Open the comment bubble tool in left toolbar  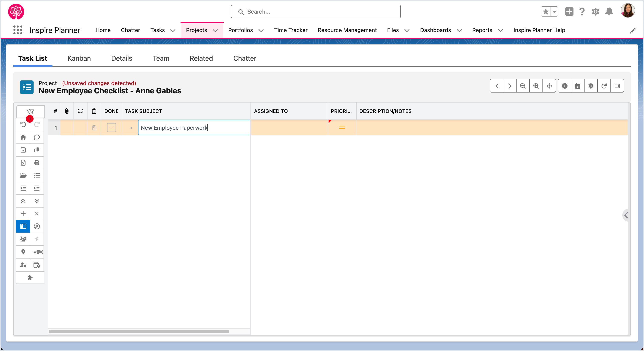[x=37, y=137]
